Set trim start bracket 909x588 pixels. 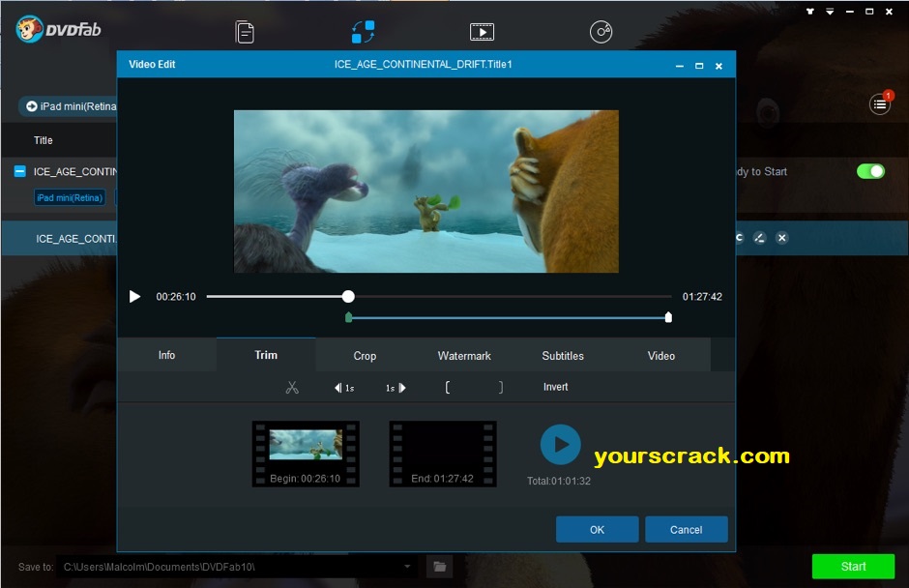point(448,388)
